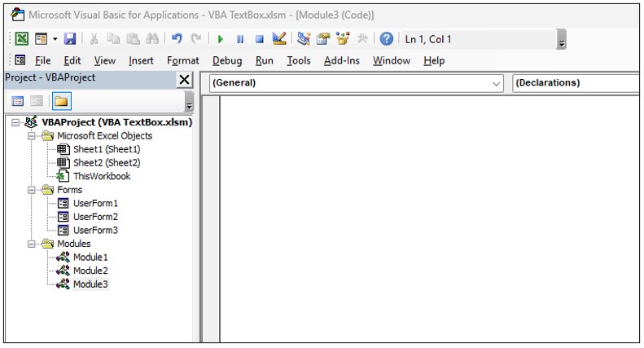
Task: Click the Paste clipboard icon
Action: click(x=133, y=39)
